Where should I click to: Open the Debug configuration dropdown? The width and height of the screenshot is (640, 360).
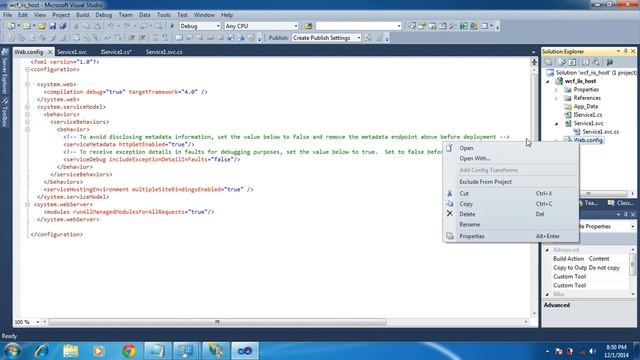click(x=218, y=26)
